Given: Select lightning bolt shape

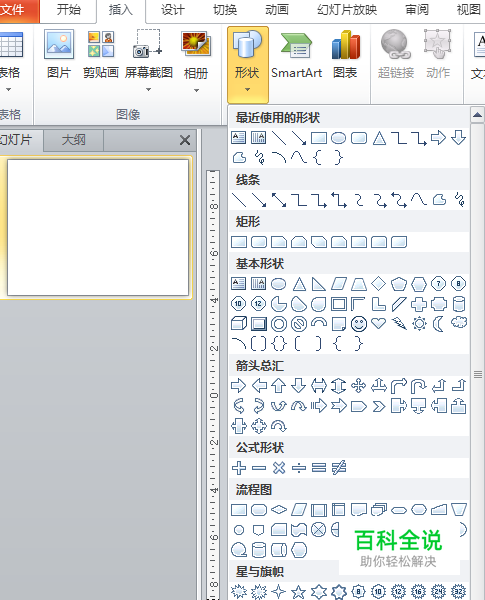Looking at the screenshot, I should click(398, 324).
